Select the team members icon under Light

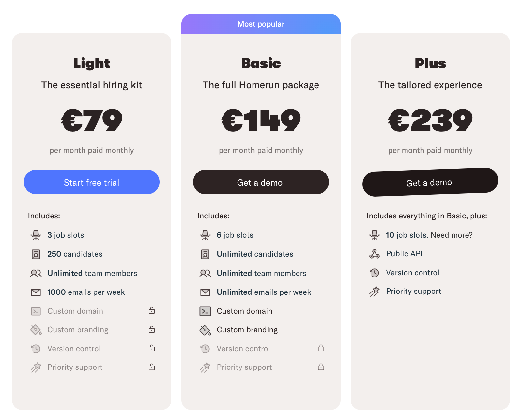36,273
